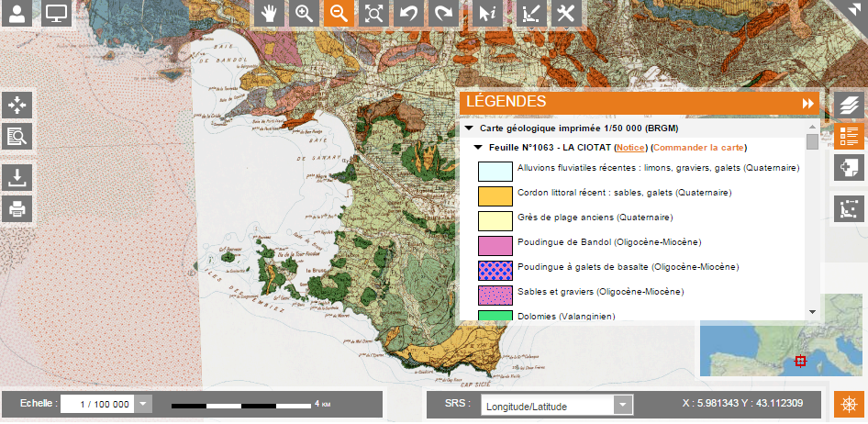This screenshot has width=868, height=424.
Task: Click the download data icon
Action: coord(17,177)
